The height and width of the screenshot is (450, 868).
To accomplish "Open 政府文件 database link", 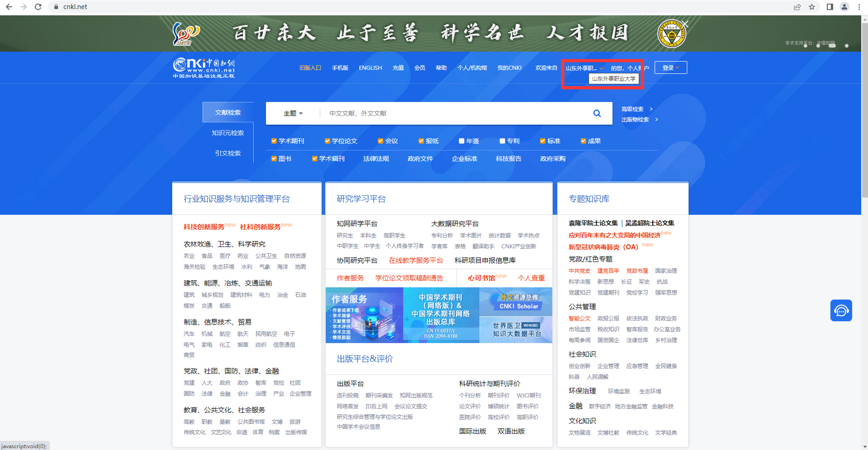I will tap(420, 159).
